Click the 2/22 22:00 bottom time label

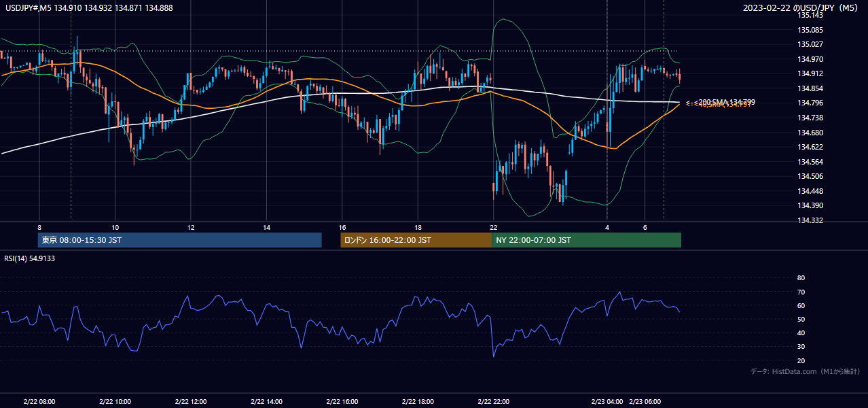pyautogui.click(x=494, y=401)
